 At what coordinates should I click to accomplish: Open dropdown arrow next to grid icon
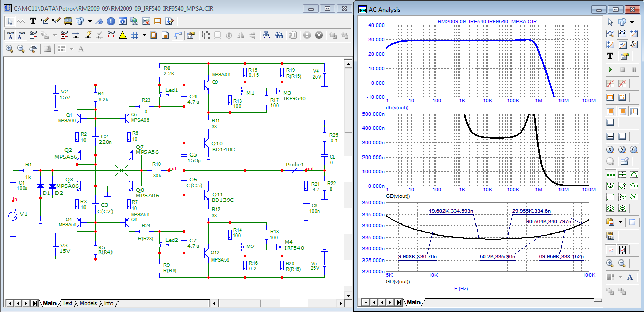click(144, 35)
